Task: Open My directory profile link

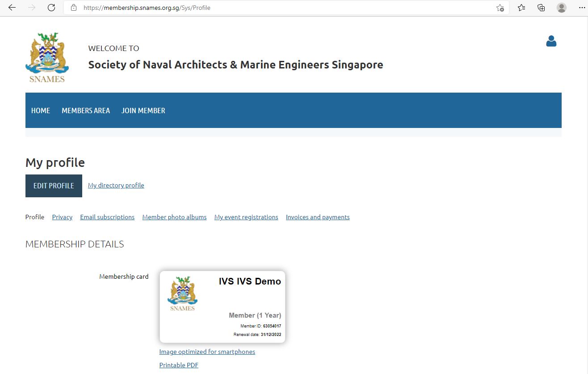Action: coord(116,185)
